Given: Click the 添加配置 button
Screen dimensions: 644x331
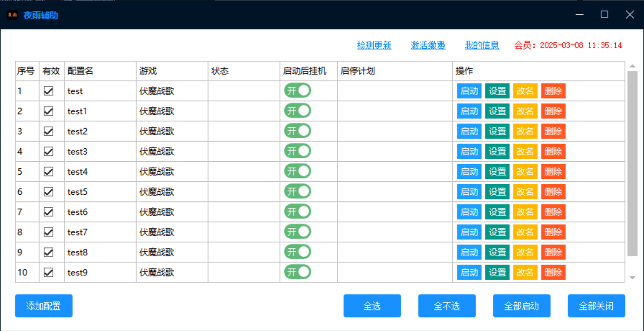Looking at the screenshot, I should click(44, 306).
